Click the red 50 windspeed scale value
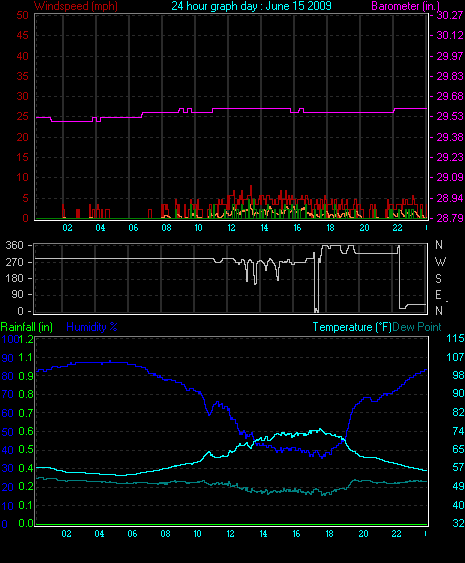Screen dimensions: 465x563 pyautogui.click(x=22, y=15)
